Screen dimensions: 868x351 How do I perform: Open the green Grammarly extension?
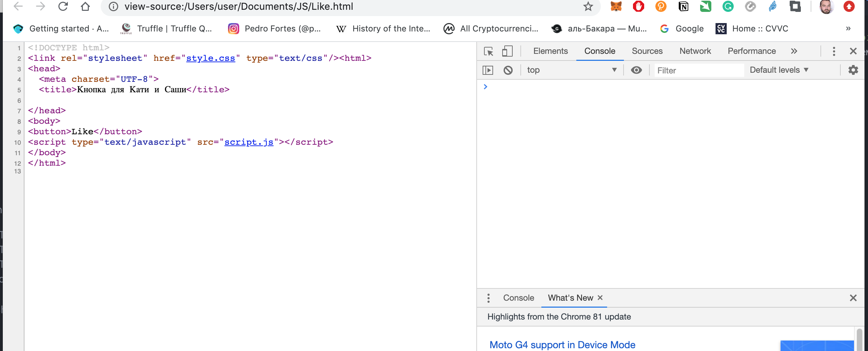click(x=728, y=6)
